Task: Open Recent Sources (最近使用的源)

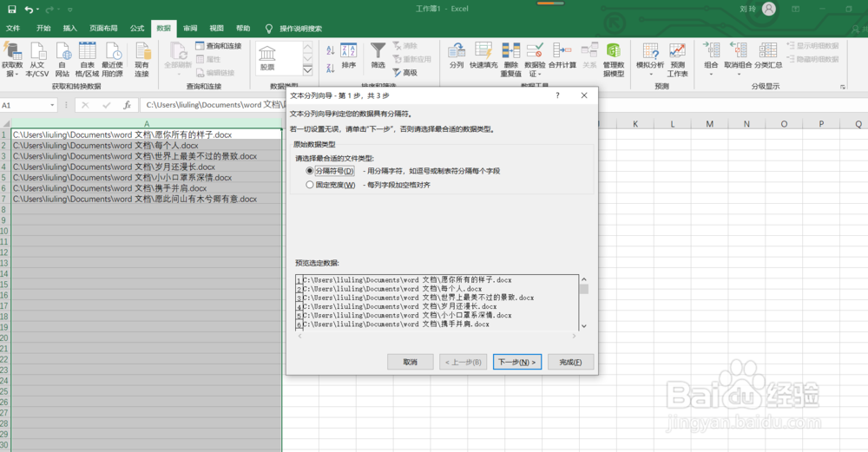Action: click(x=112, y=60)
